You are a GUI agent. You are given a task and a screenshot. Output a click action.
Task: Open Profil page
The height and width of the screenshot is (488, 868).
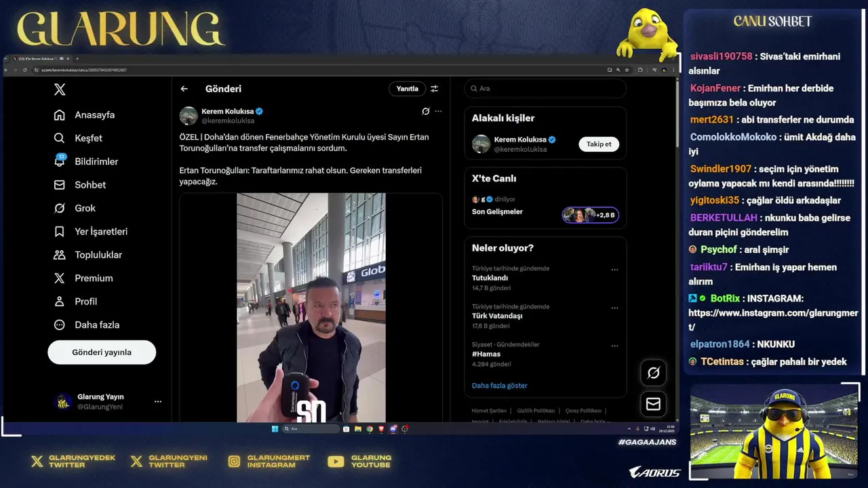tap(75, 302)
